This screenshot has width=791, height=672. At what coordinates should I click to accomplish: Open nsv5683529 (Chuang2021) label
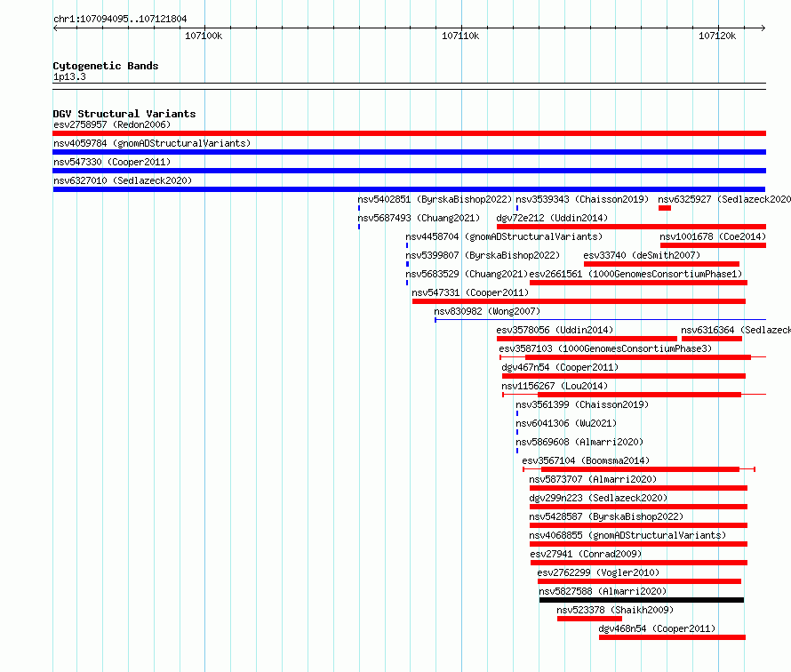click(467, 274)
